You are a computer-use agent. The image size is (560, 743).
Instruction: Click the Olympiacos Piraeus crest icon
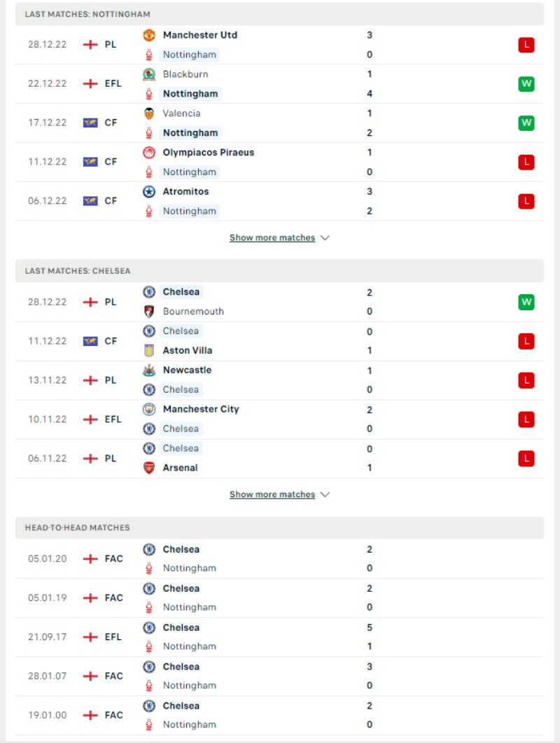click(x=149, y=152)
